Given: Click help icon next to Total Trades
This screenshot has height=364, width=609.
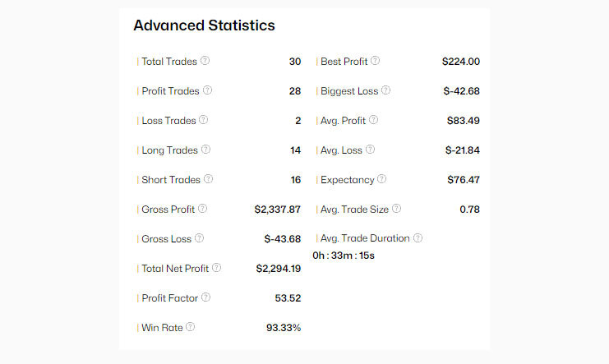Looking at the screenshot, I should (205, 61).
